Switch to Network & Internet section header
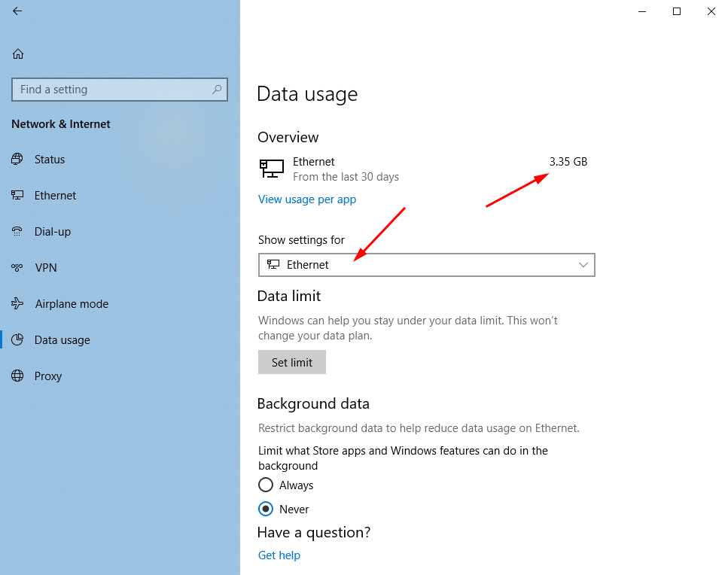The width and height of the screenshot is (728, 575). coord(60,123)
